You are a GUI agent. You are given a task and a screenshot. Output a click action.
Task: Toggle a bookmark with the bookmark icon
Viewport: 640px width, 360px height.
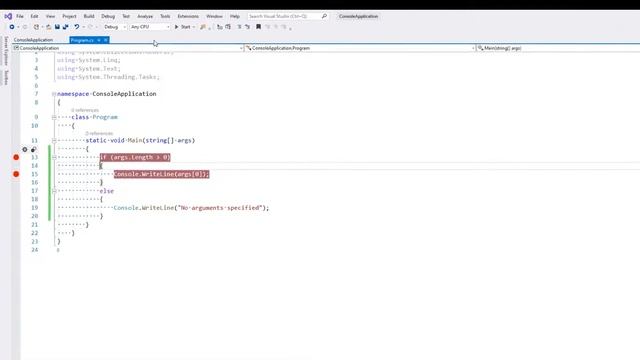coord(258,27)
